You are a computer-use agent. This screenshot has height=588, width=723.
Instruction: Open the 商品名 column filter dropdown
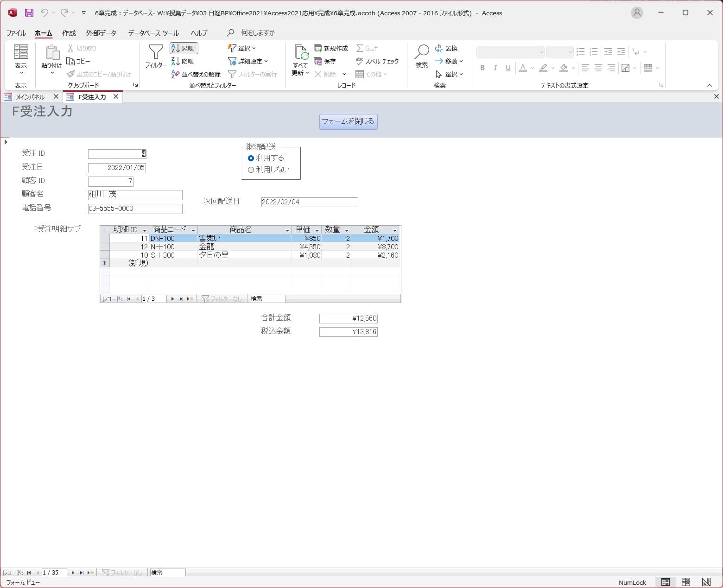pos(287,230)
